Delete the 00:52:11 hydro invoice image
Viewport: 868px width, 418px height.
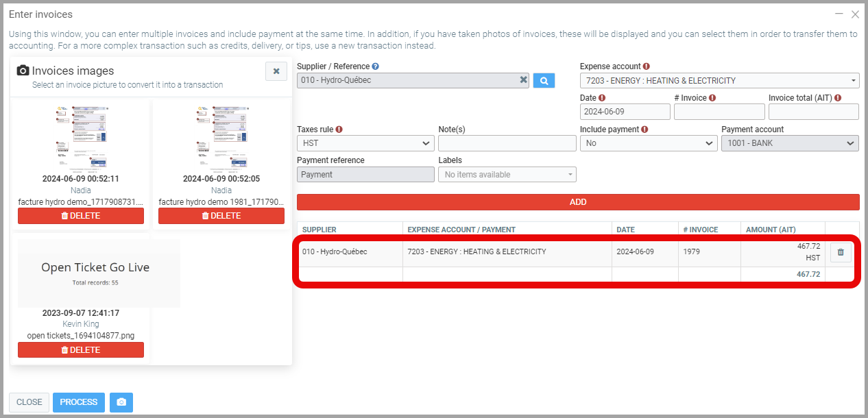point(81,216)
